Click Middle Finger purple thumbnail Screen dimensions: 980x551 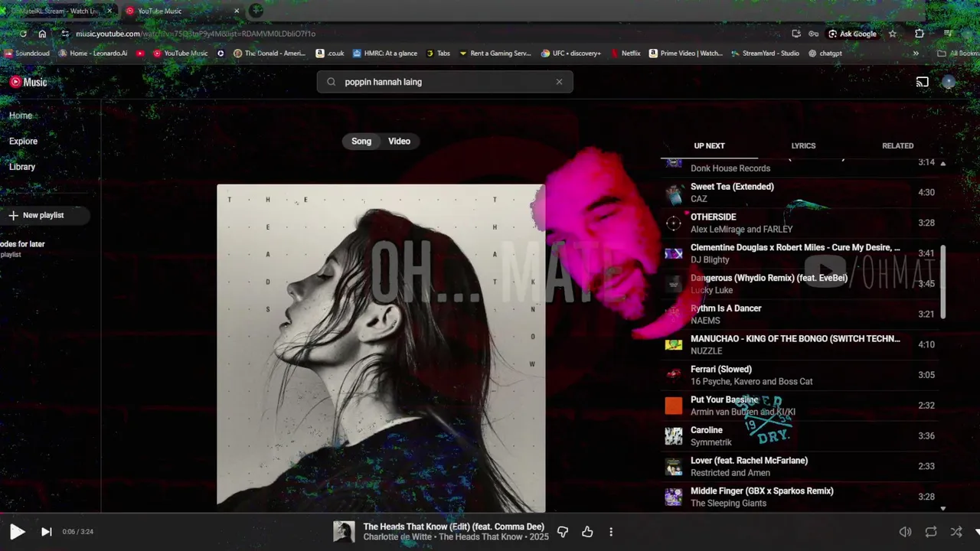(674, 497)
